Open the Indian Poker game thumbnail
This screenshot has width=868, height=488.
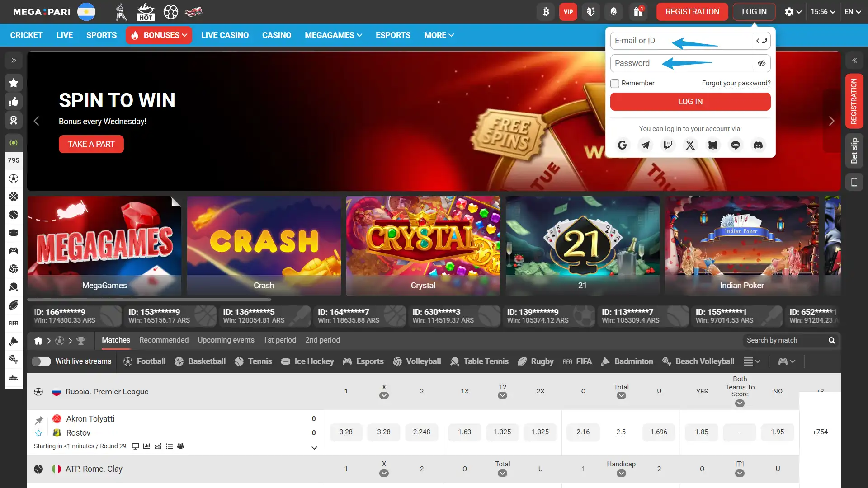[741, 246]
